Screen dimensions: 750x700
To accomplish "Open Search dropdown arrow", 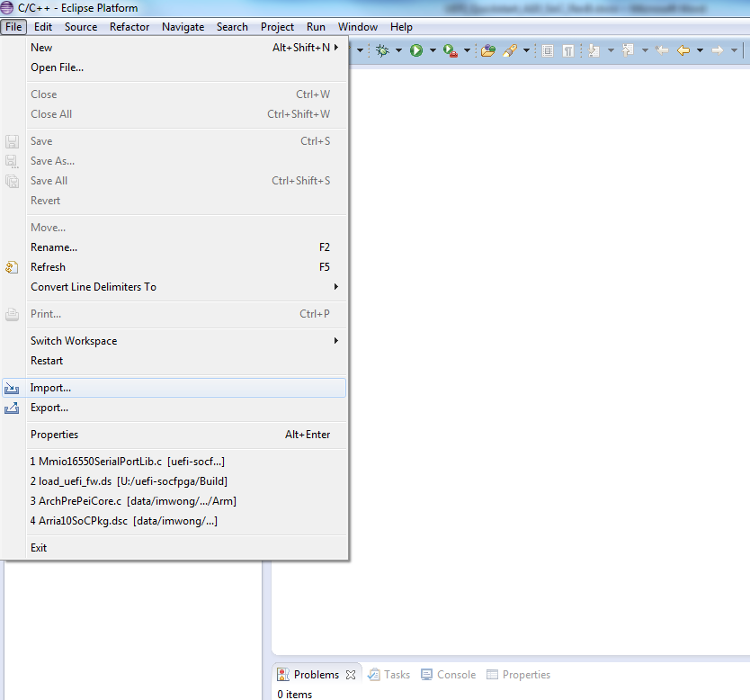I will pyautogui.click(x=526, y=50).
